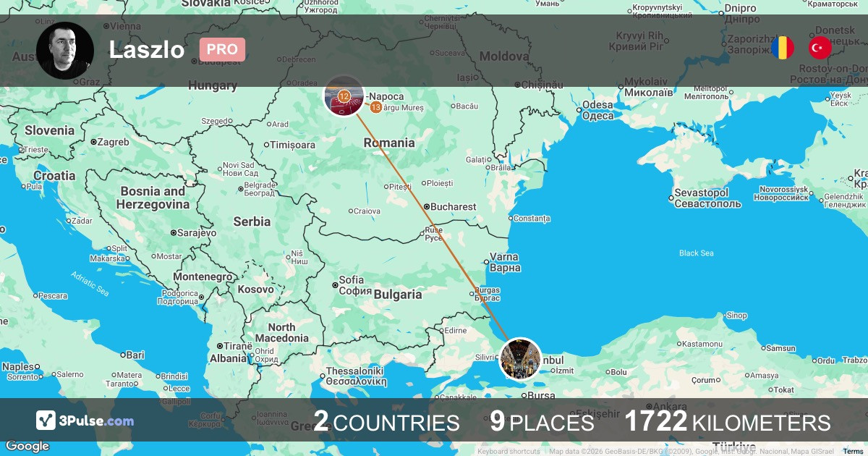Click the 3Pulse checkmark logo icon
This screenshot has height=456, width=868.
pos(46,421)
